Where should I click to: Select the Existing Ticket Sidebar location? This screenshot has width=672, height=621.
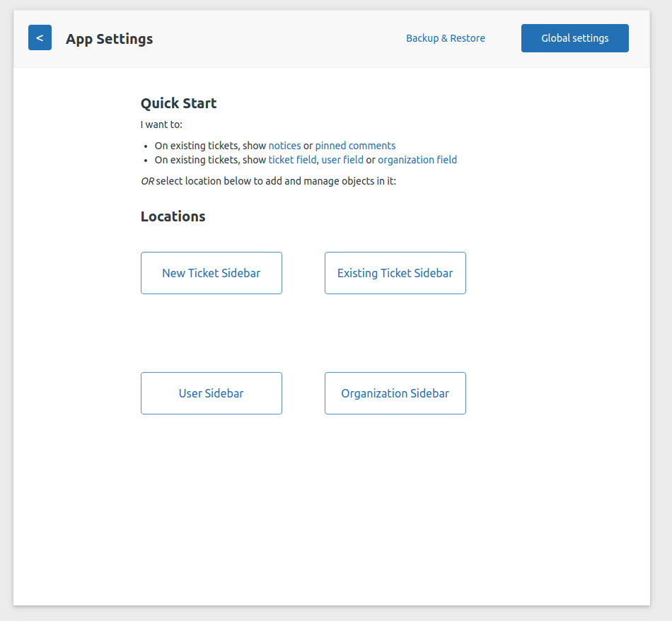[395, 273]
